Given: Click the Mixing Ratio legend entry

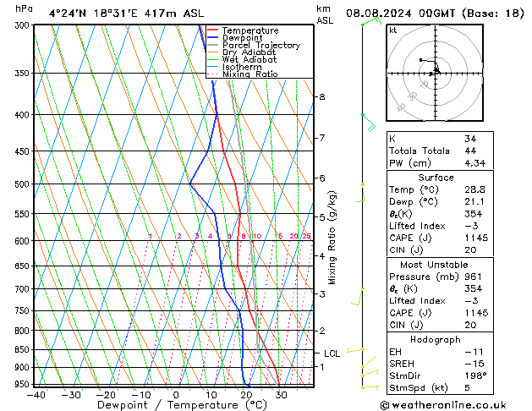Looking at the screenshot, I should (243, 74).
